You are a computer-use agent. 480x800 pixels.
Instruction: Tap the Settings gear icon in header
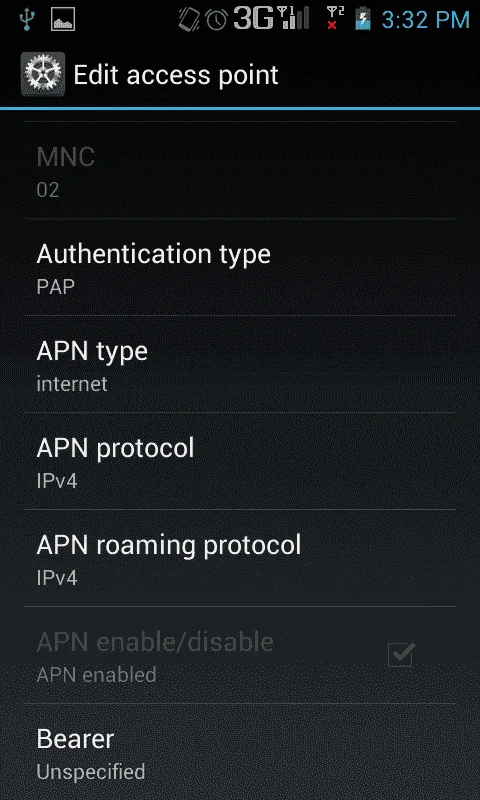[43, 74]
